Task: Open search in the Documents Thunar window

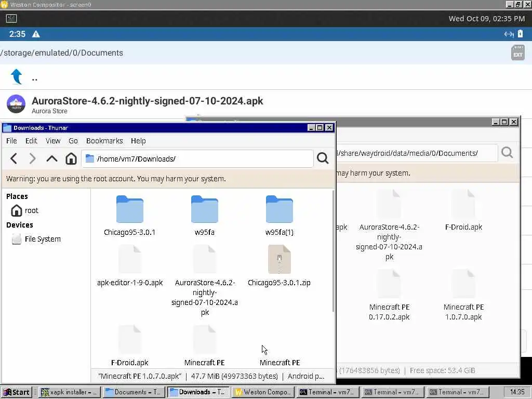Action: point(507,153)
